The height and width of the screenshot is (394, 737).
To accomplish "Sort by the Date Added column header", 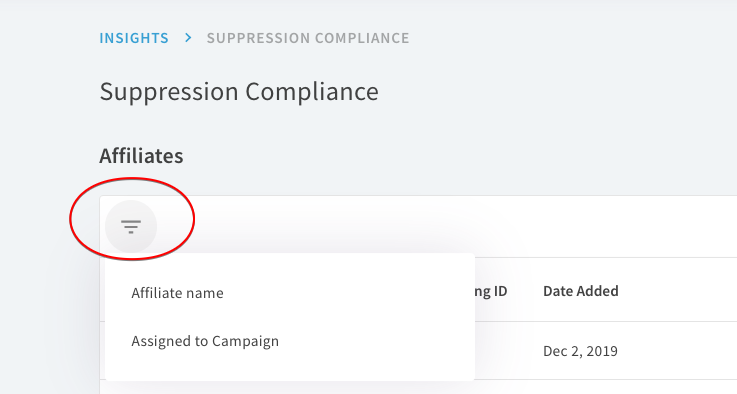I will coord(580,291).
